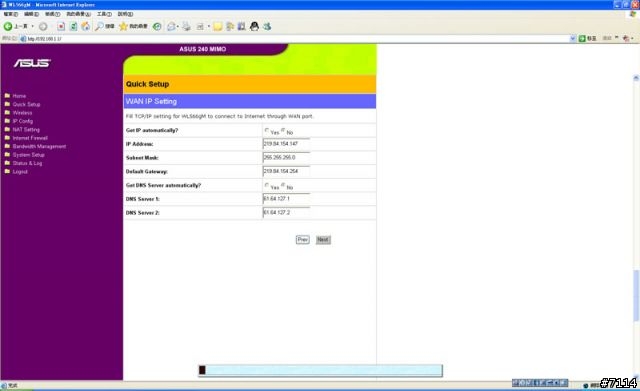Open System Setup in the sidebar
The width and height of the screenshot is (640, 391).
(29, 155)
